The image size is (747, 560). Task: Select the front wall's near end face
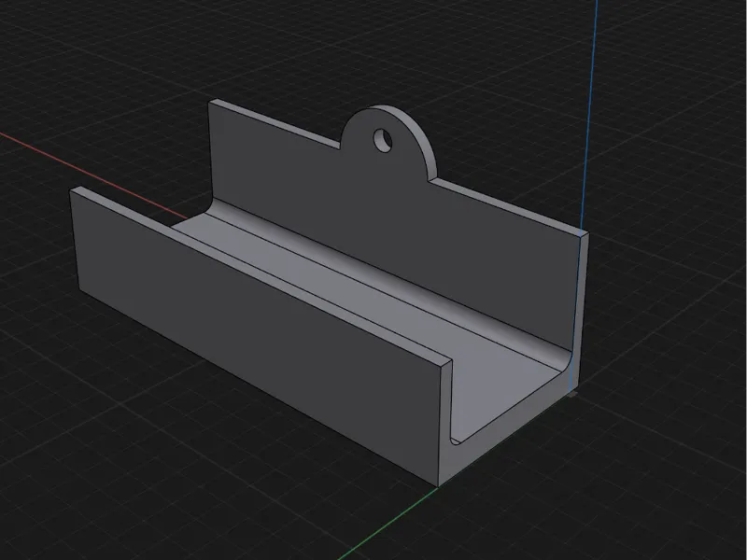446,424
